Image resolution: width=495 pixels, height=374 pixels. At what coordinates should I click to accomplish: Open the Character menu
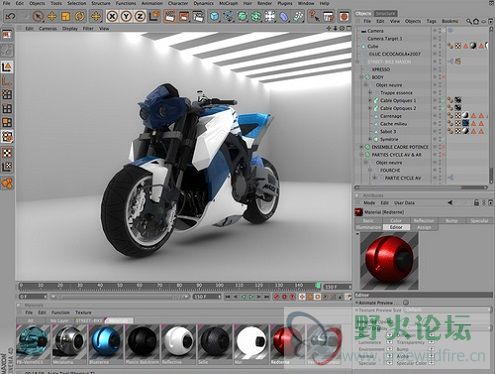coord(178,3)
